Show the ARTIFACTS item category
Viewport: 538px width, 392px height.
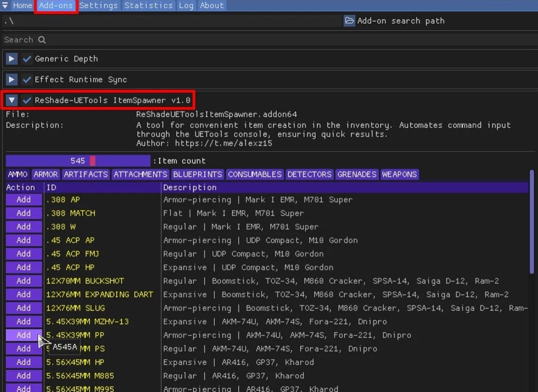[x=85, y=175]
